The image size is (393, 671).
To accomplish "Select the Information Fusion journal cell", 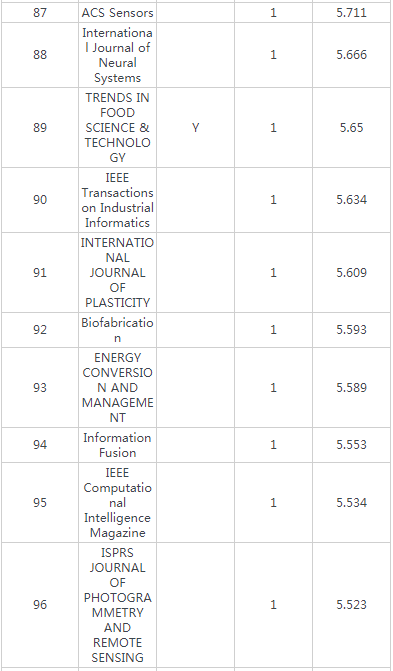I will 117,445.
